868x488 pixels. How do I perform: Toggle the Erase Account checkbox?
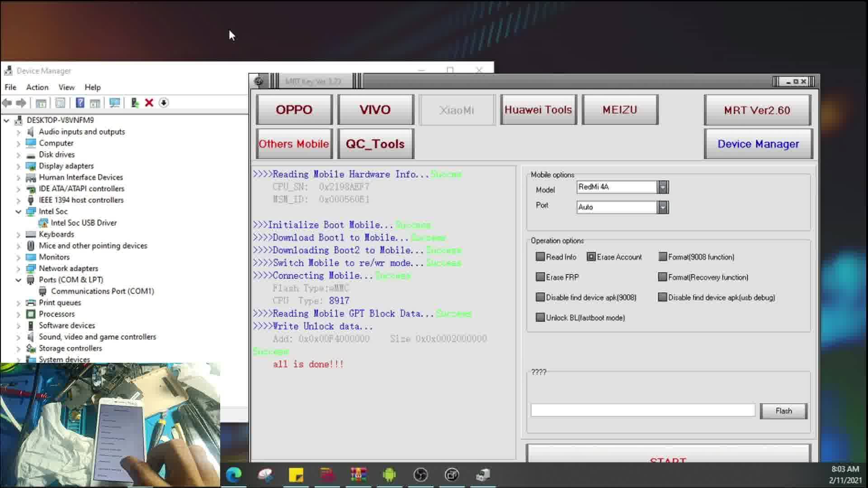pos(591,257)
